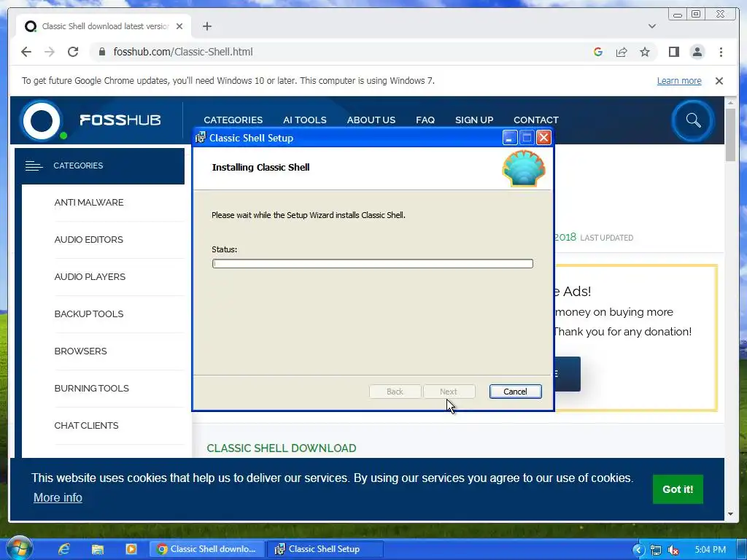Click CLASSIC SHELL DOWNLOAD heading
Screen dimensions: 747x560
point(281,448)
